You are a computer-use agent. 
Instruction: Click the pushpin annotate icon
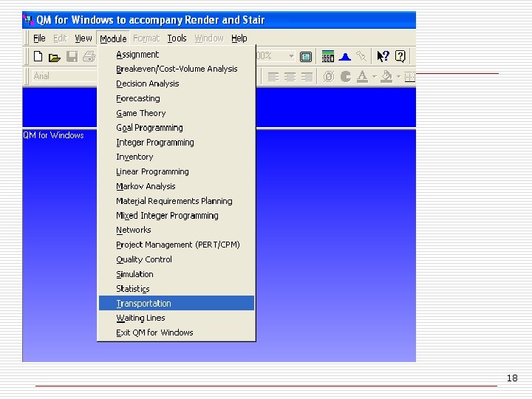pyautogui.click(x=361, y=56)
